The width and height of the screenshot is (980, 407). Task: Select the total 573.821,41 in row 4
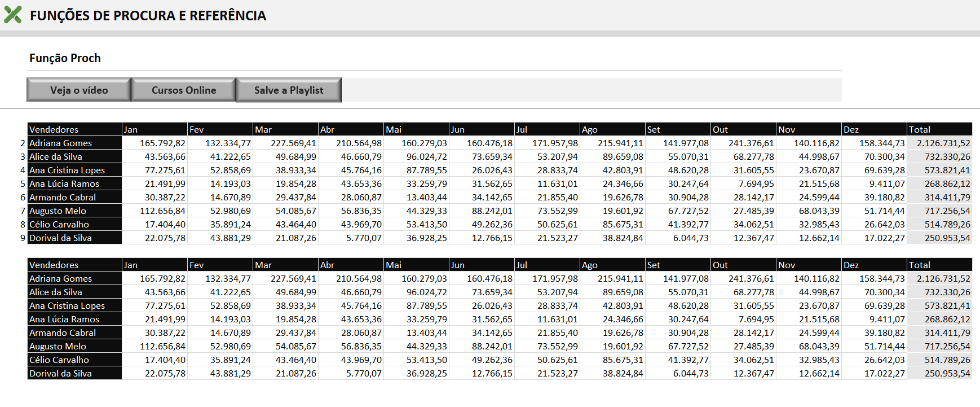click(x=939, y=170)
